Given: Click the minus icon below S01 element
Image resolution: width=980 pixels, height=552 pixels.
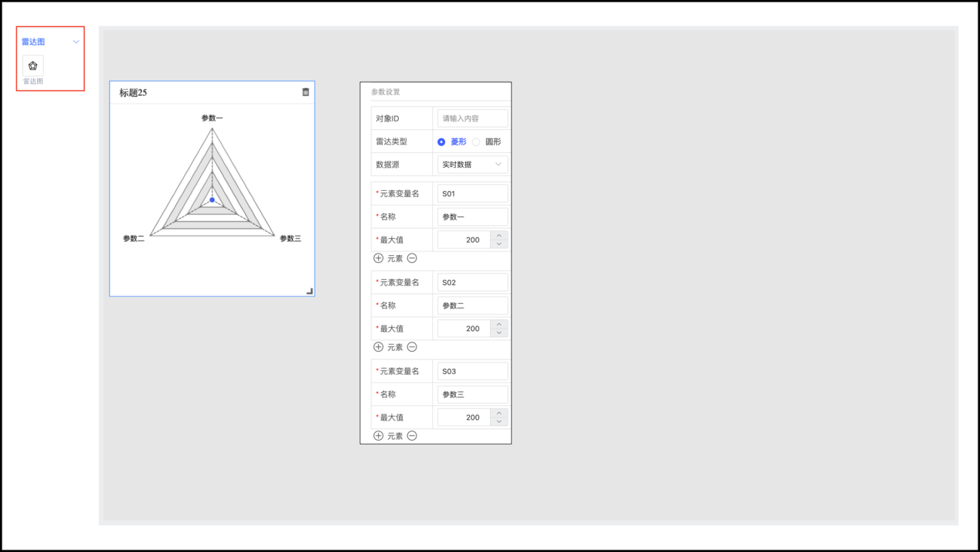Looking at the screenshot, I should (x=412, y=258).
